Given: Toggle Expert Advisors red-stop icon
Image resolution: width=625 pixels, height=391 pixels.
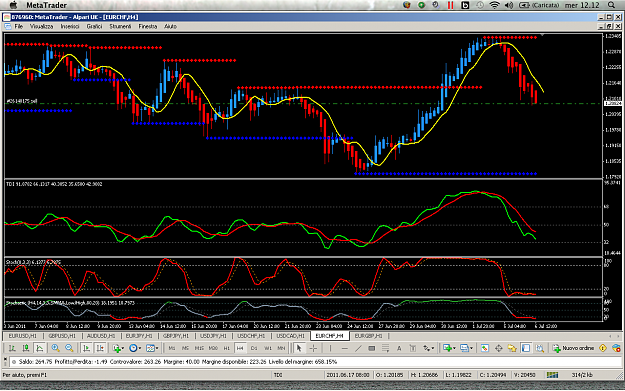Looking at the screenshot, I should coord(616,348).
